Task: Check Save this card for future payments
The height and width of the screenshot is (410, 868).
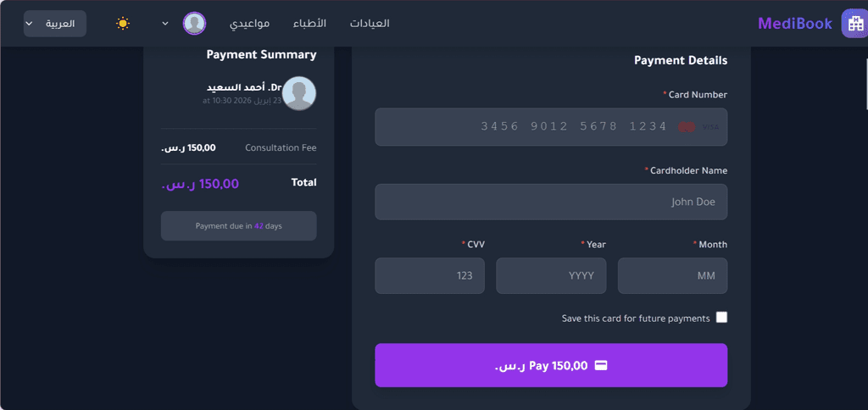Action: [721, 318]
